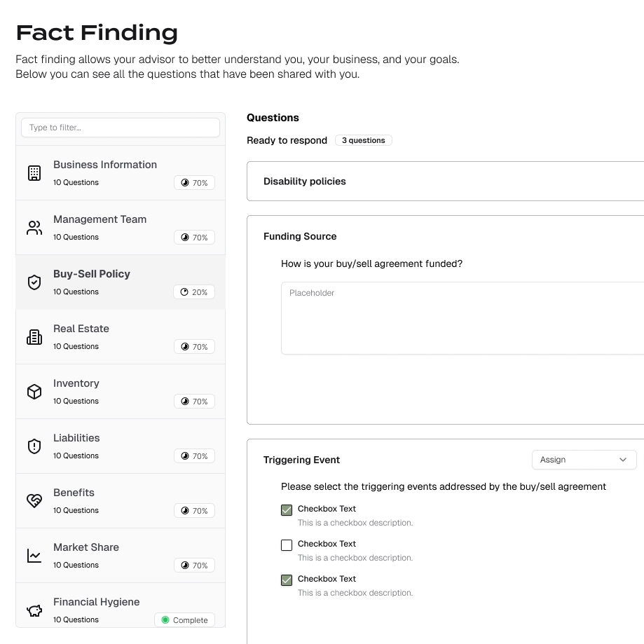Uncheck the first triggering event checkbox
This screenshot has height=644, width=644.
tap(286, 510)
